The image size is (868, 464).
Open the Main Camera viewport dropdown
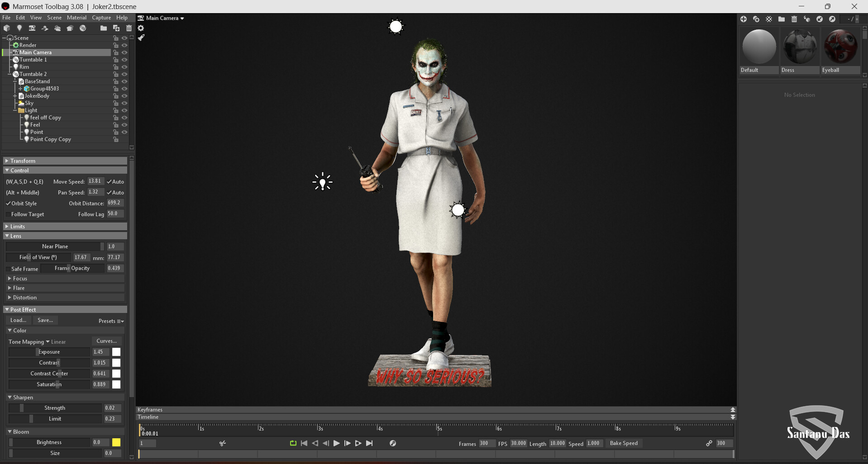point(162,18)
